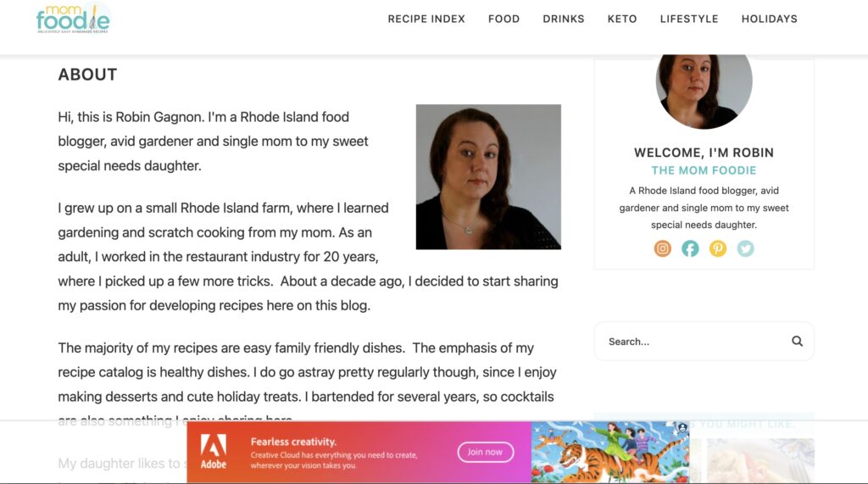
Task: Go to the Food menu item
Action: point(504,19)
